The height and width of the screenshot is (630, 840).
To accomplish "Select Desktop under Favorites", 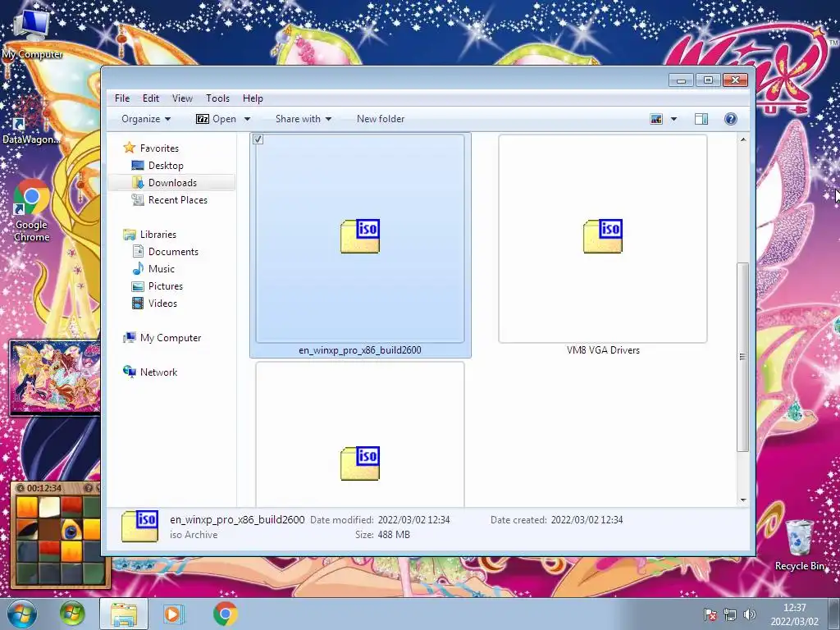I will coord(166,166).
